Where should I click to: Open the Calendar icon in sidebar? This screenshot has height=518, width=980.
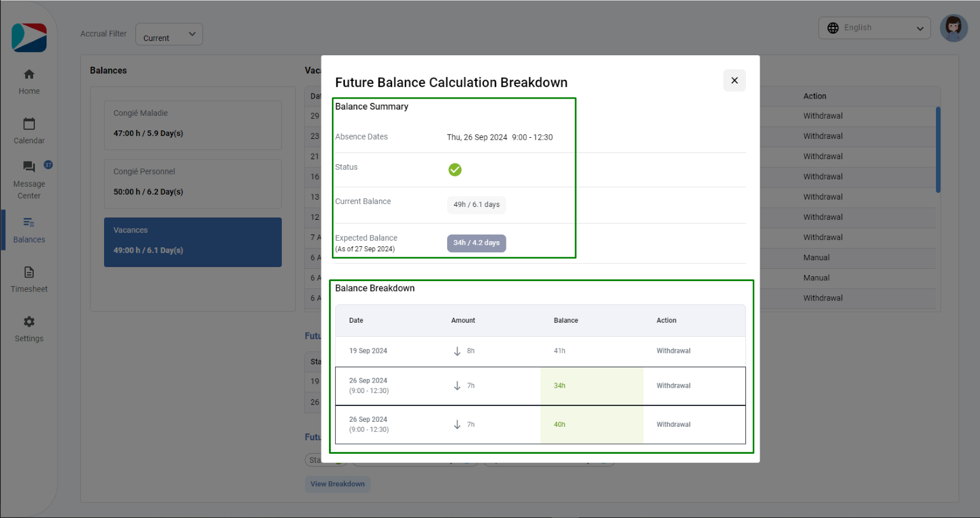tap(29, 124)
